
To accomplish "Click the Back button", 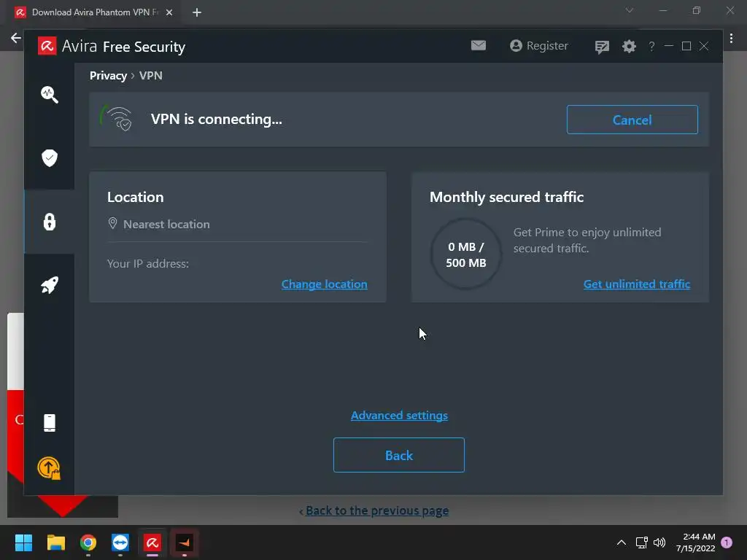I will 399,455.
